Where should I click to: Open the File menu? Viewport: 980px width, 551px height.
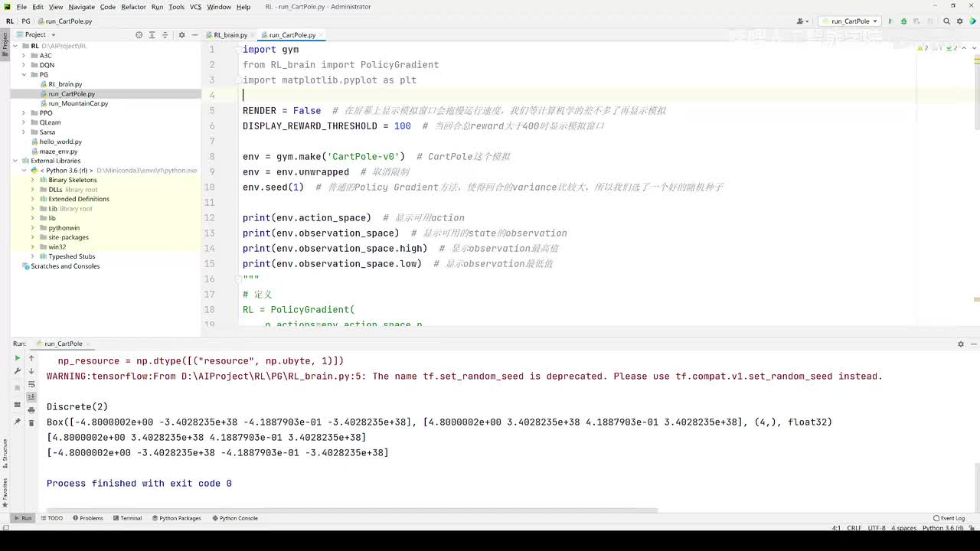(x=21, y=7)
